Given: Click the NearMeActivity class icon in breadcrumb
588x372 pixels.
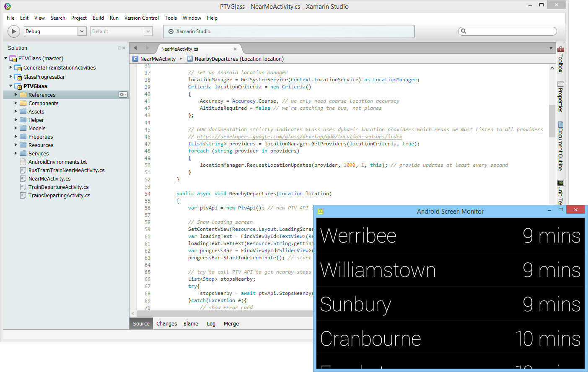Looking at the screenshot, I should click(x=135, y=59).
